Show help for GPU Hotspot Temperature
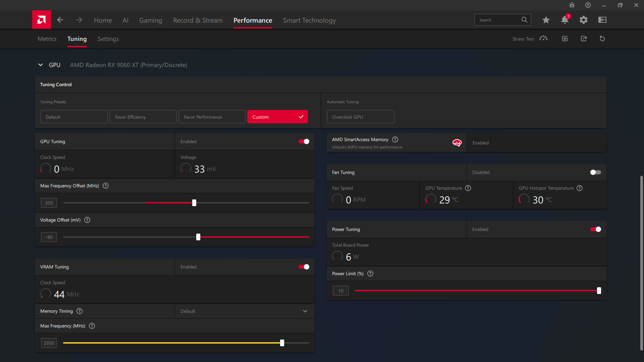Image resolution: width=644 pixels, height=362 pixels. (x=580, y=188)
